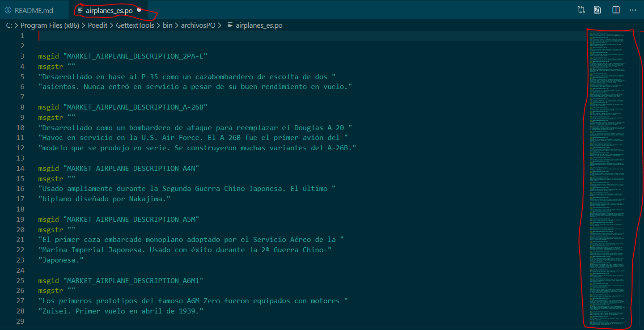Split the editor to the right
644x330 pixels.
pyautogui.click(x=616, y=10)
